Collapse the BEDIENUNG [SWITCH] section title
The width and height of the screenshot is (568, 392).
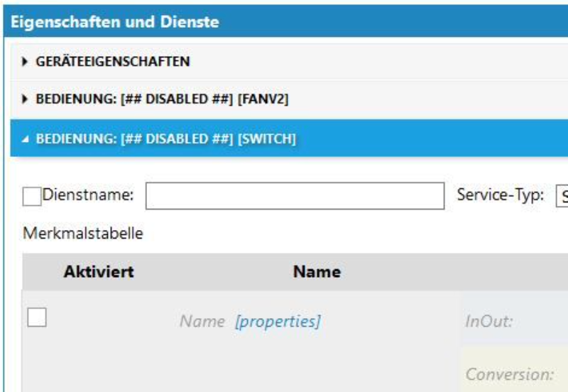tap(165, 138)
